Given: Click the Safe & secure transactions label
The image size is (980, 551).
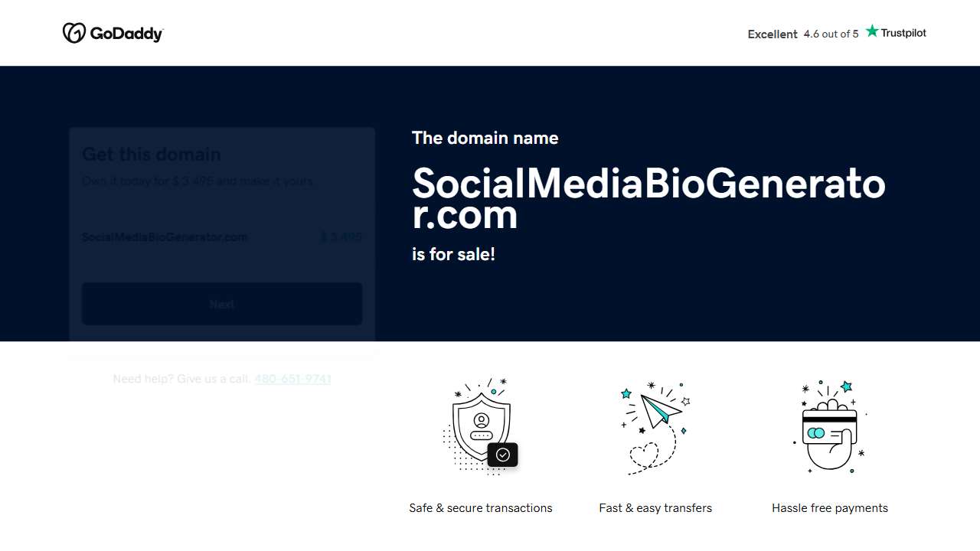Looking at the screenshot, I should [480, 507].
